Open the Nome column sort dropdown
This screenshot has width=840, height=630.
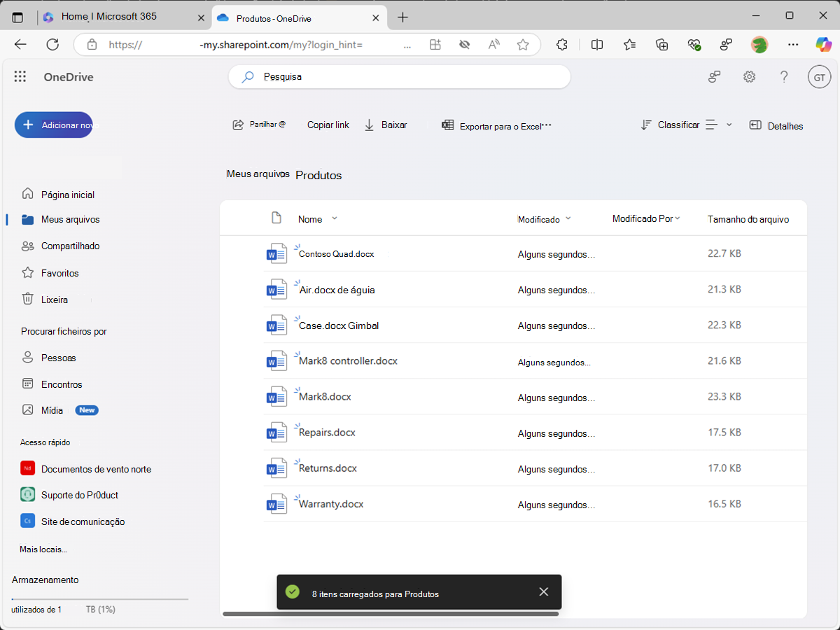pyautogui.click(x=335, y=218)
